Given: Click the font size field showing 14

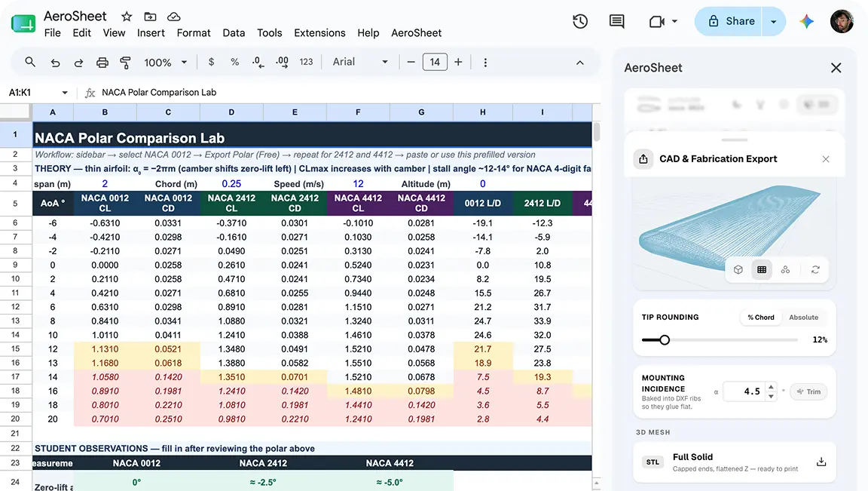Looking at the screenshot, I should click(x=435, y=62).
